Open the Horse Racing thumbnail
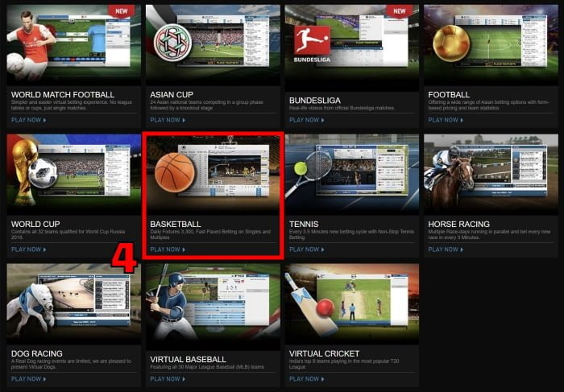564x392 pixels. [491, 175]
